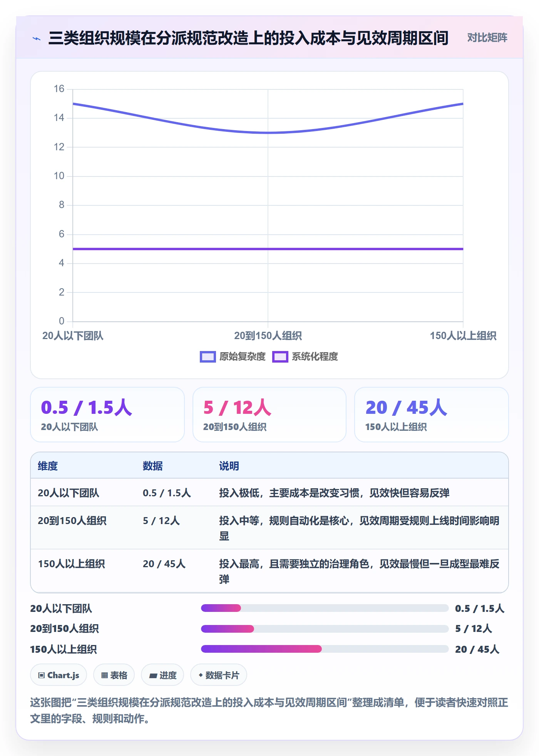Click the 0.5 / 1.5人 data card
The height and width of the screenshot is (756, 539).
(x=107, y=415)
